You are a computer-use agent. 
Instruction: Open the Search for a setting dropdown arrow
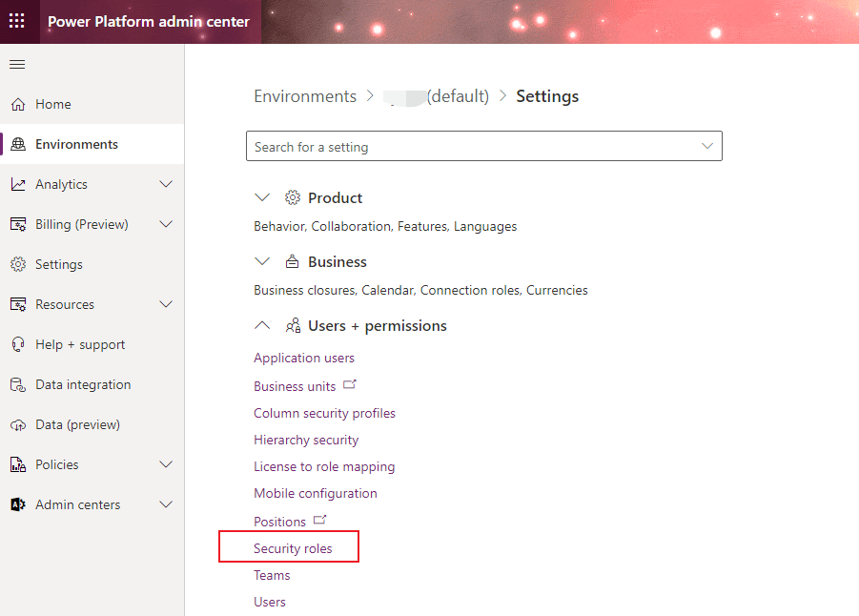click(x=707, y=146)
